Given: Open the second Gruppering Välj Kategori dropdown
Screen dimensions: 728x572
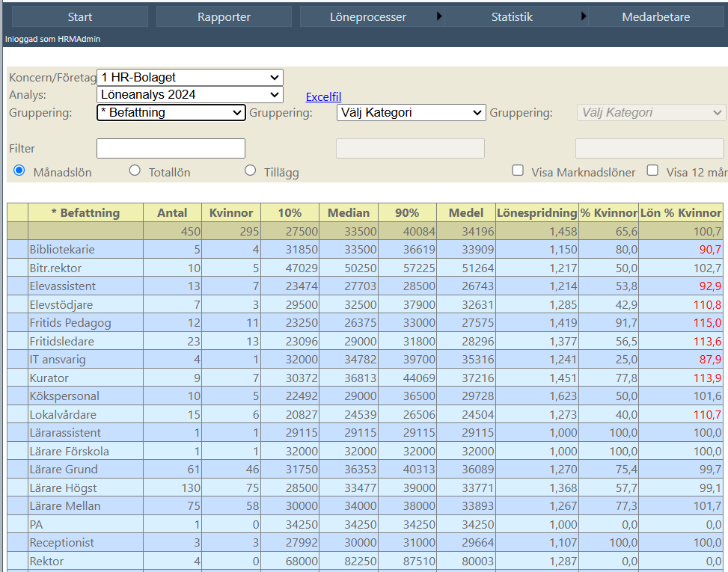Looking at the screenshot, I should click(411, 113).
